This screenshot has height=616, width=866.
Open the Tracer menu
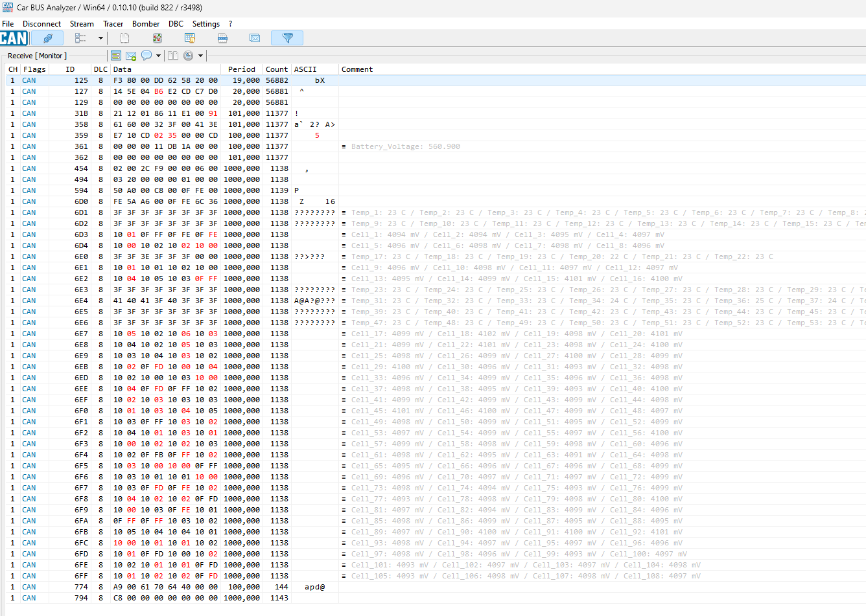[x=113, y=24]
